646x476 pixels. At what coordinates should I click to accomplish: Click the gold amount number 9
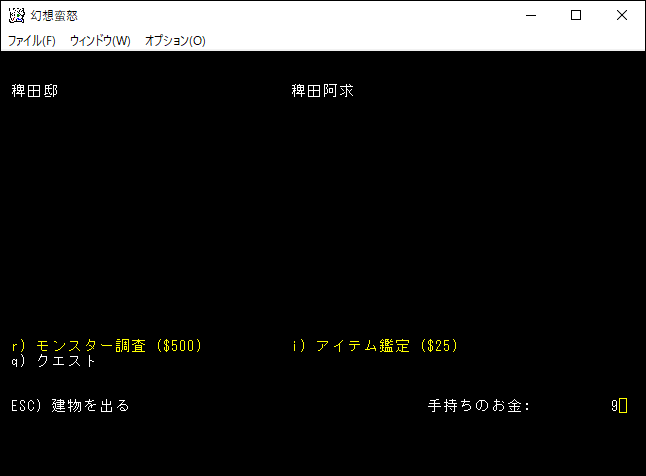pos(614,406)
